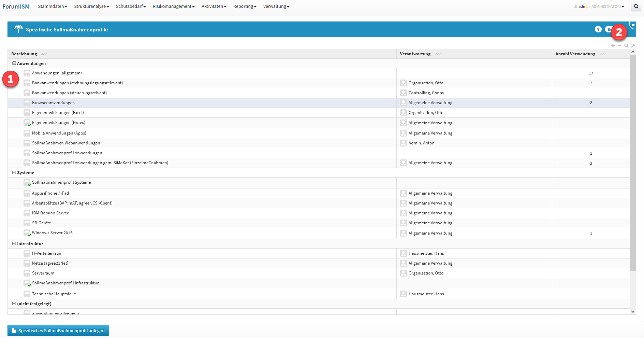This screenshot has width=644, height=338.
Task: Open the IBM Domino Server profile row
Action: pos(50,213)
